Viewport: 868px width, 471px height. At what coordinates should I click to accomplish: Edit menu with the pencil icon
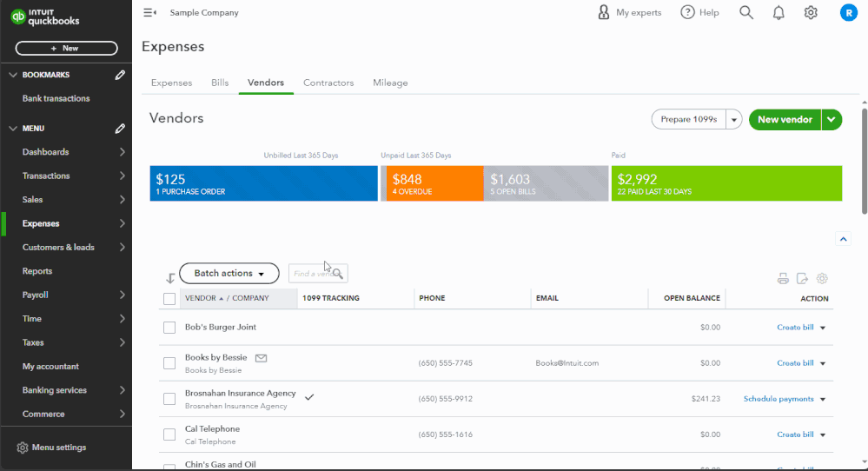click(x=120, y=129)
